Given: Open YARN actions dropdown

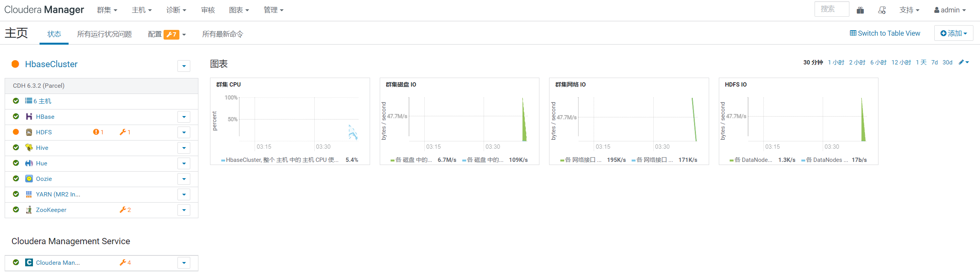Looking at the screenshot, I should point(184,194).
